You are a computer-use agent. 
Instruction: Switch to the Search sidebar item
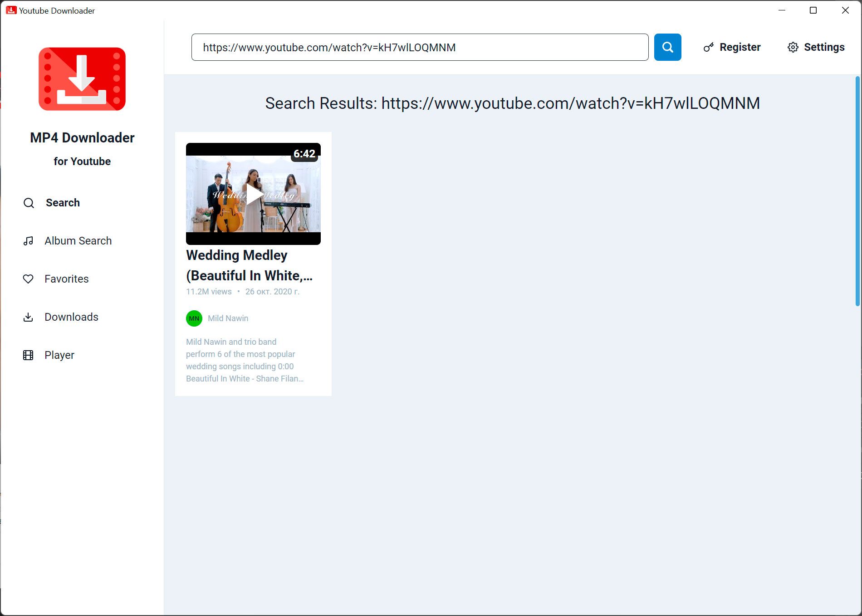click(x=63, y=203)
